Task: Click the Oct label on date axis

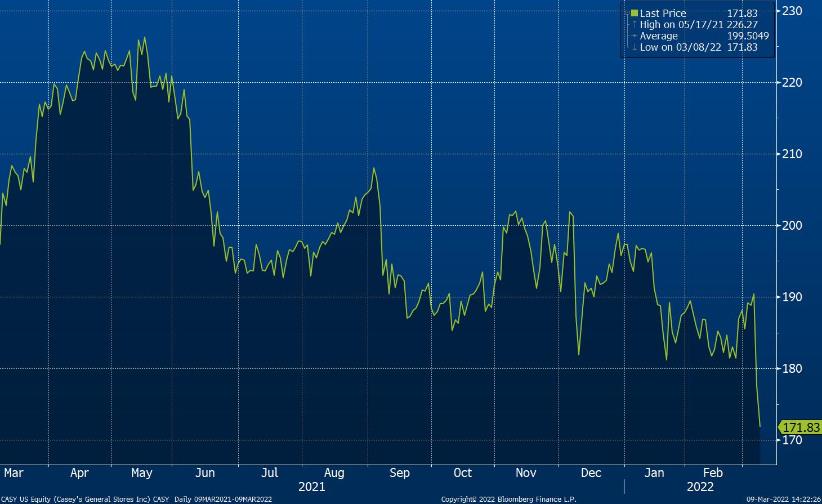Action: point(462,472)
